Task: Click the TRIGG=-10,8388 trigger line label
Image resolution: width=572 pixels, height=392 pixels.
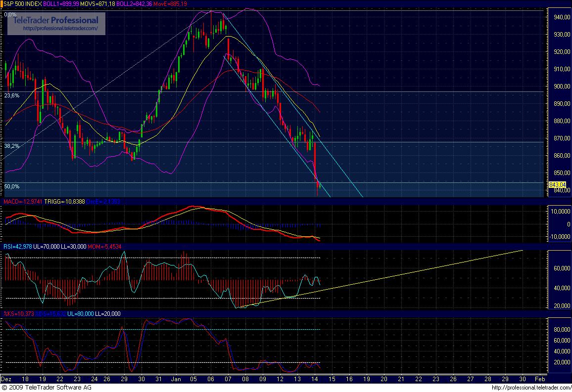Action: (x=63, y=202)
